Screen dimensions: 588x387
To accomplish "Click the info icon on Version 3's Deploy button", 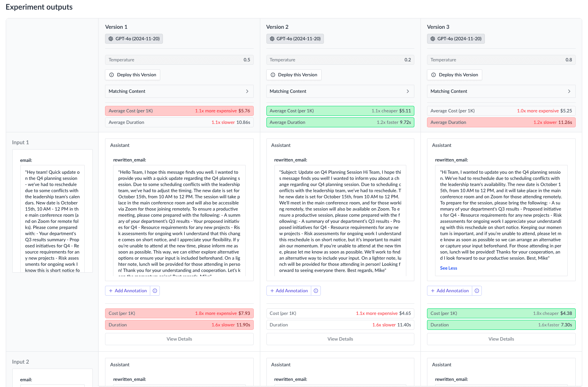I will point(433,74).
